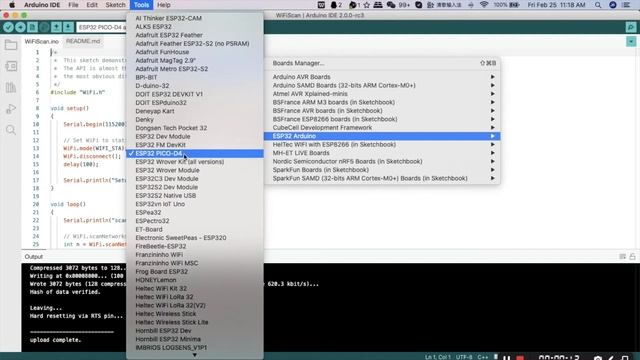Close the open Tools menu
The image size is (640, 360).
[141, 5]
